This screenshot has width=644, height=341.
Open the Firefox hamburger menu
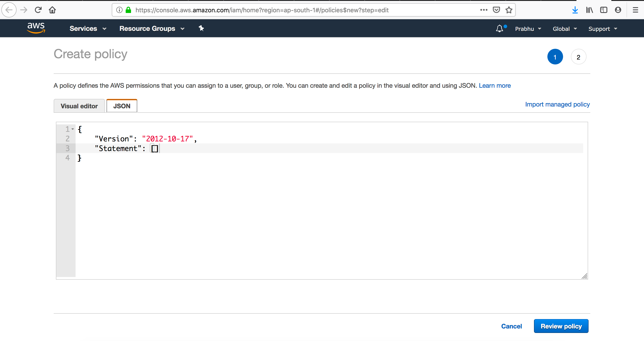tap(635, 10)
